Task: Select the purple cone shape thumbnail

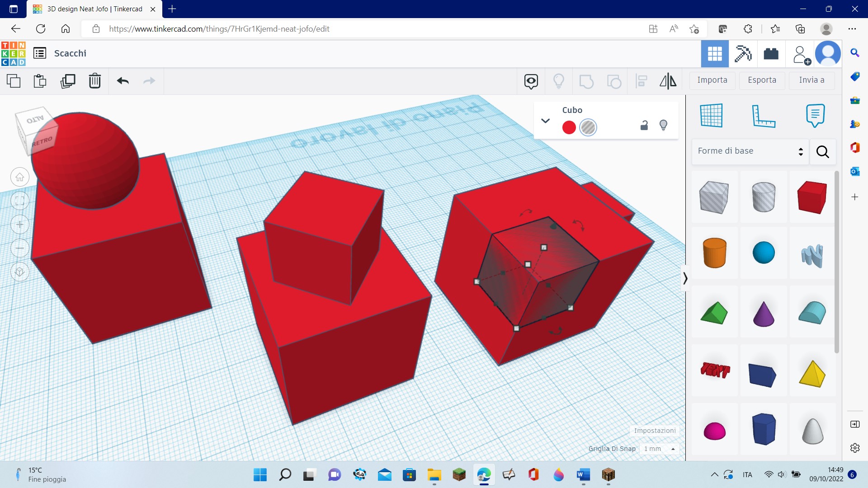Action: pos(764,313)
